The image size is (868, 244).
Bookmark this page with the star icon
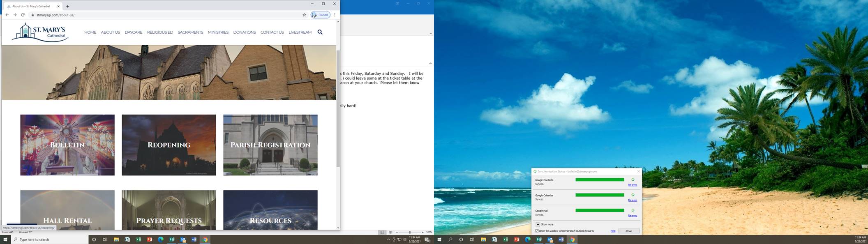304,15
